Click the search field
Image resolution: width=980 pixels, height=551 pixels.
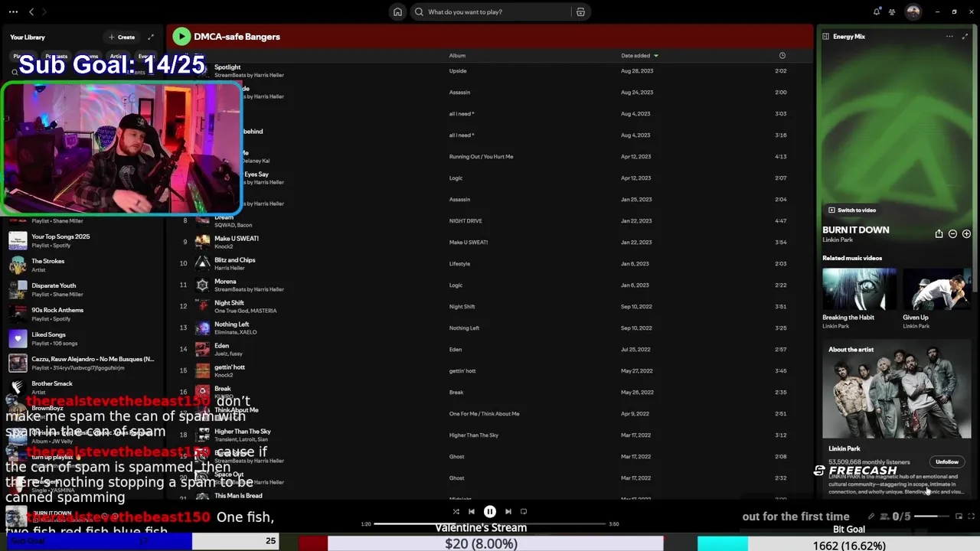(498, 11)
